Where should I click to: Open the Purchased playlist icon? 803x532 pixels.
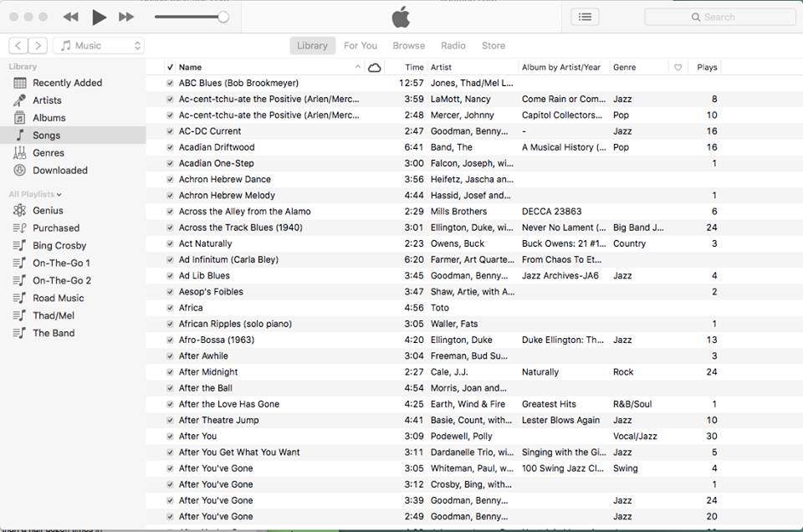(19, 228)
